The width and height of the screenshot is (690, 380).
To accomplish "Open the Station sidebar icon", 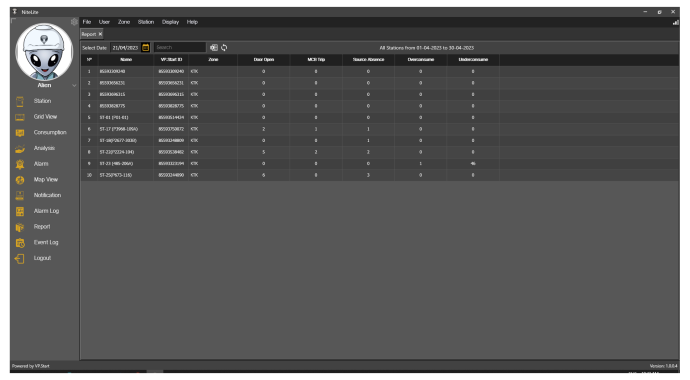I will point(20,102).
